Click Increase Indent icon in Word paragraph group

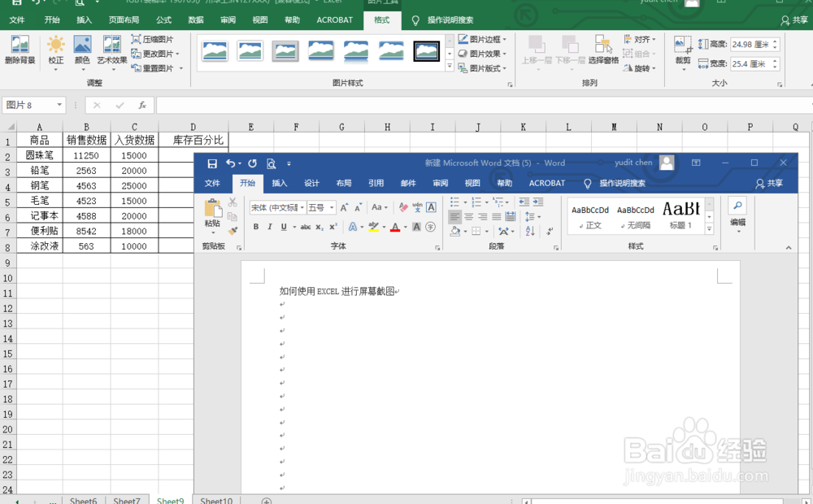pos(538,202)
